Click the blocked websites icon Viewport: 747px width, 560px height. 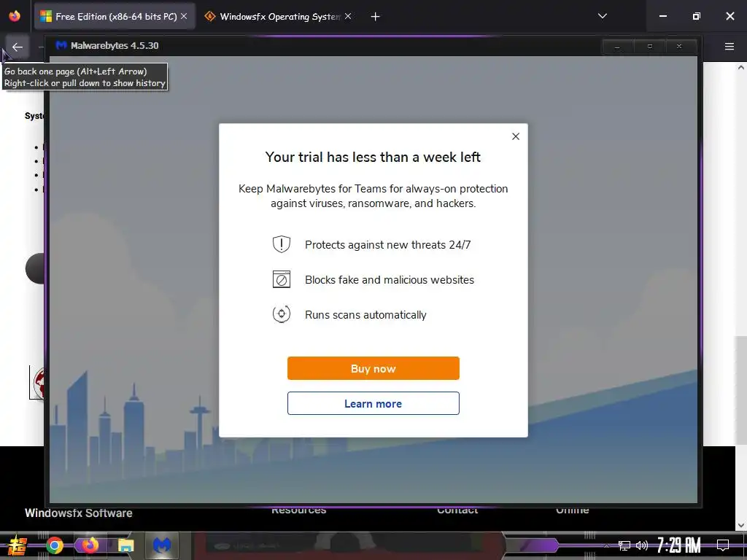(x=281, y=279)
